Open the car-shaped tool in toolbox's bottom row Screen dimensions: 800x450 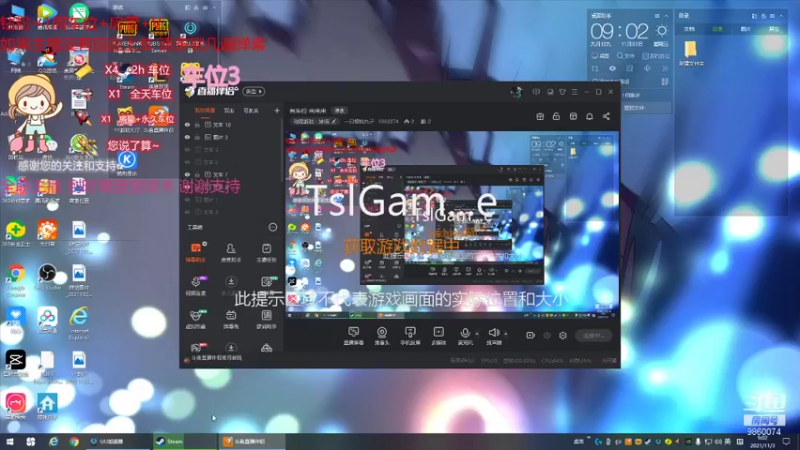click(266, 348)
